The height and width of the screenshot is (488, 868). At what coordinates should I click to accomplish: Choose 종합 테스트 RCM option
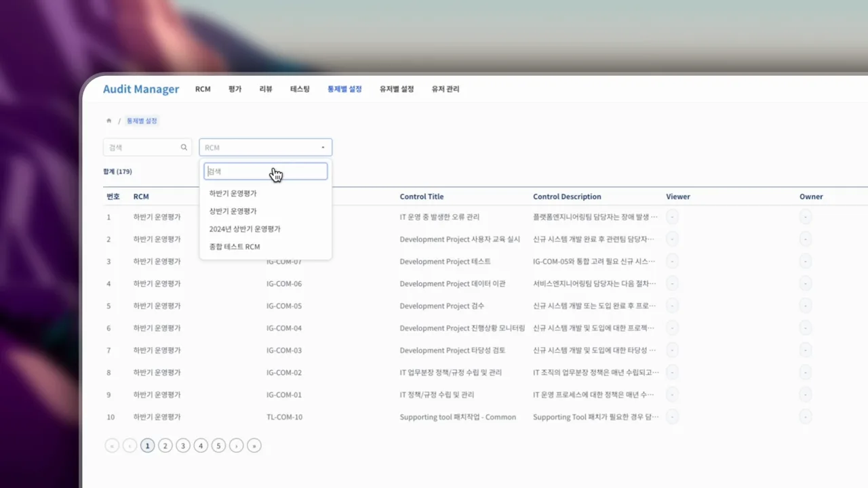(235, 247)
